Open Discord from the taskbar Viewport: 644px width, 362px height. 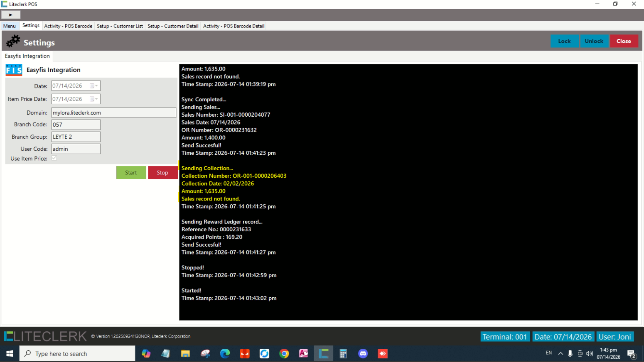[363, 354]
